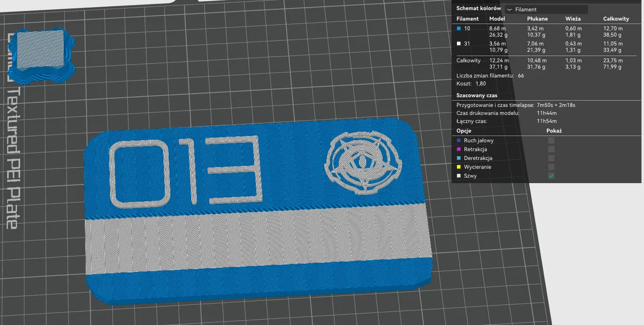Click the cyan Deretrakcja color indicator
This screenshot has width=644, height=325.
click(x=459, y=158)
